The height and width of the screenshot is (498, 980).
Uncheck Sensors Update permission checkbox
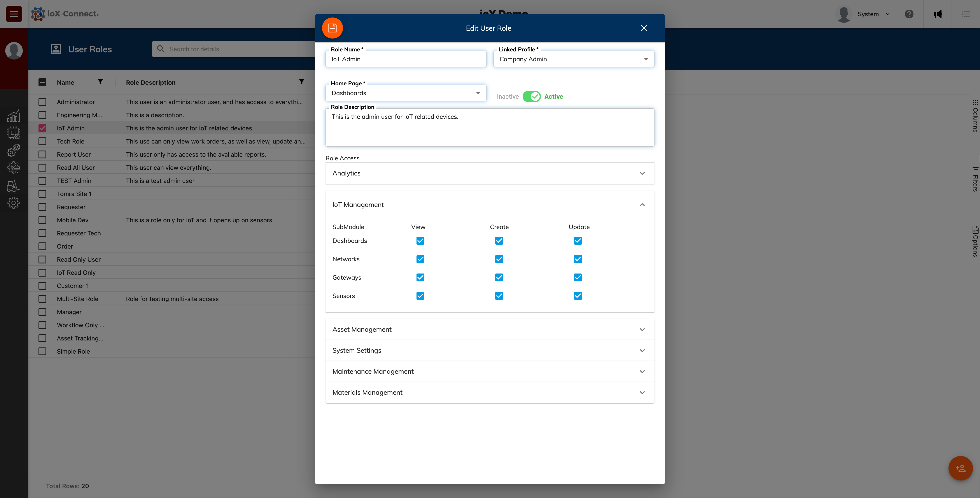[577, 296]
